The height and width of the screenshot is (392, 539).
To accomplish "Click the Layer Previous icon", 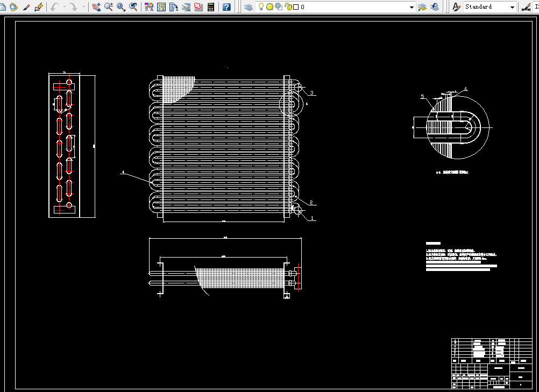I will click(435, 7).
